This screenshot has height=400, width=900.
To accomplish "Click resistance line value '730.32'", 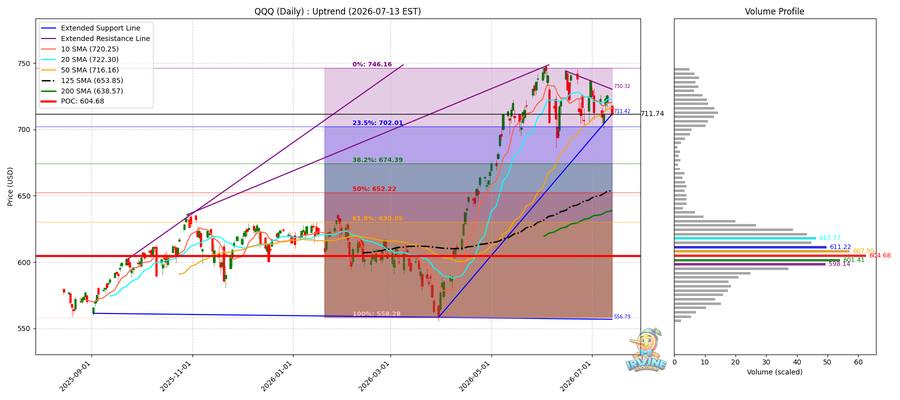I will 622,87.
